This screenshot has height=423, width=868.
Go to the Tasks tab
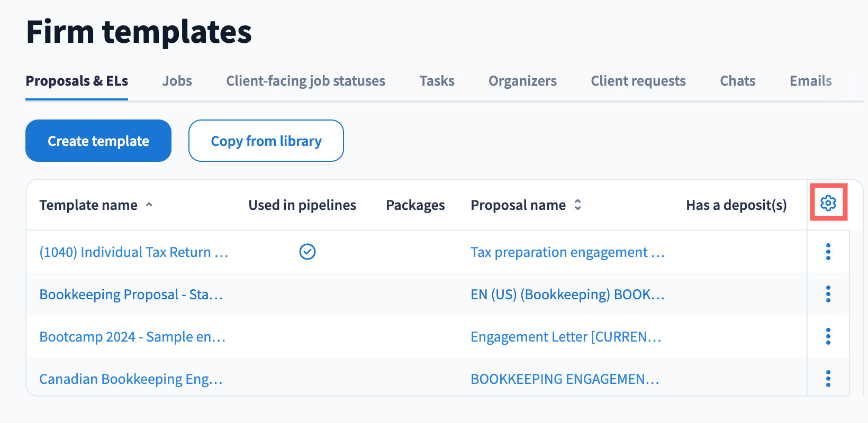(437, 81)
